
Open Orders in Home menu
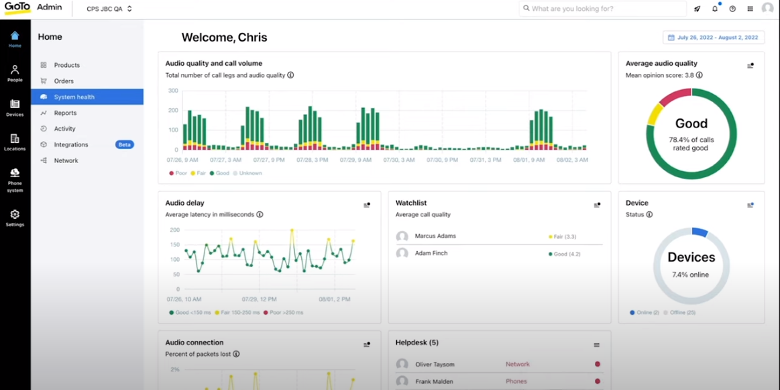(x=88, y=81)
